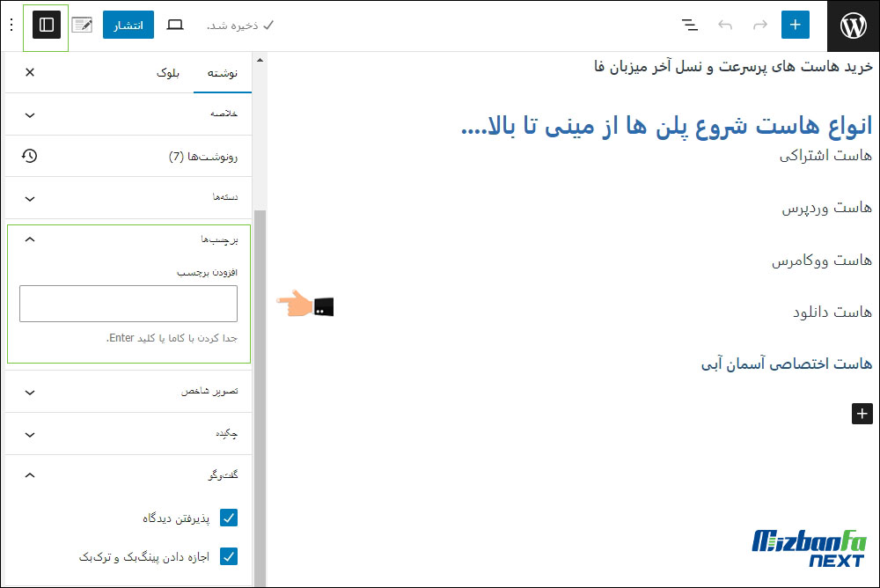Expand the تصویر شاخص featured image panel
The height and width of the screenshot is (588, 880).
click(x=128, y=392)
